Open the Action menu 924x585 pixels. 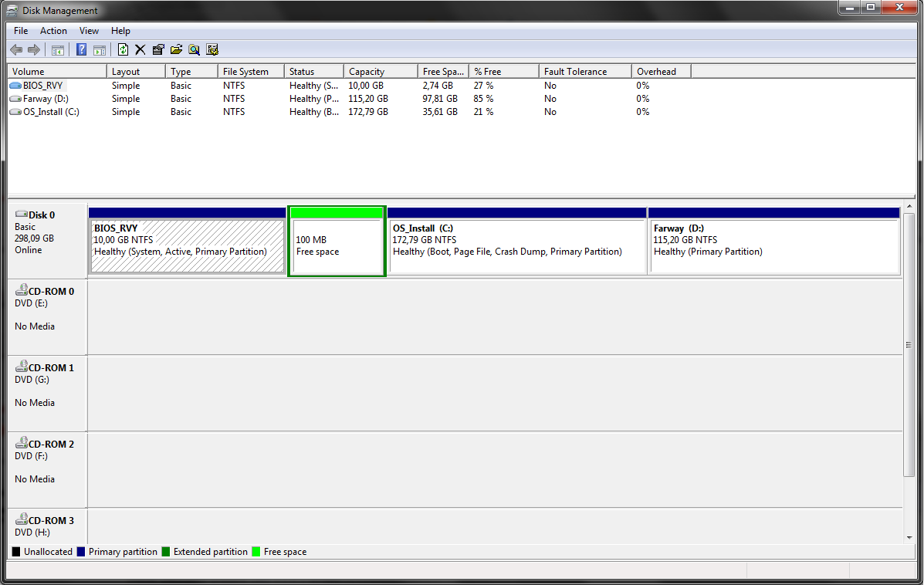pyautogui.click(x=53, y=31)
